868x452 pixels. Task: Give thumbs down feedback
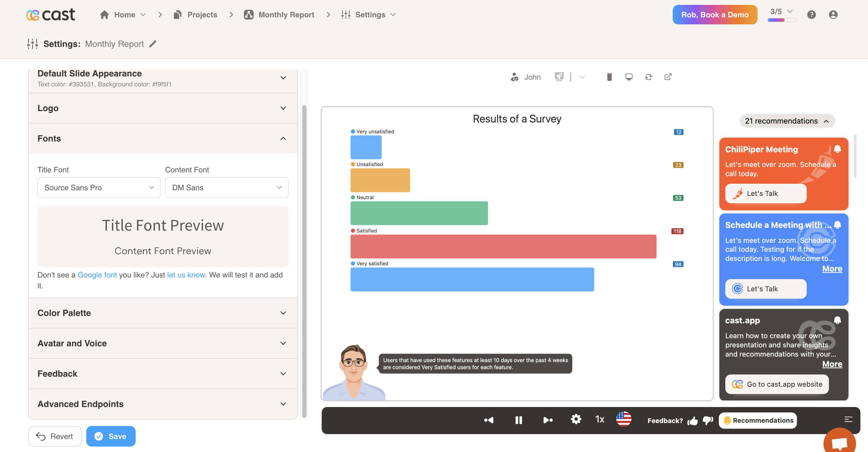coord(708,420)
